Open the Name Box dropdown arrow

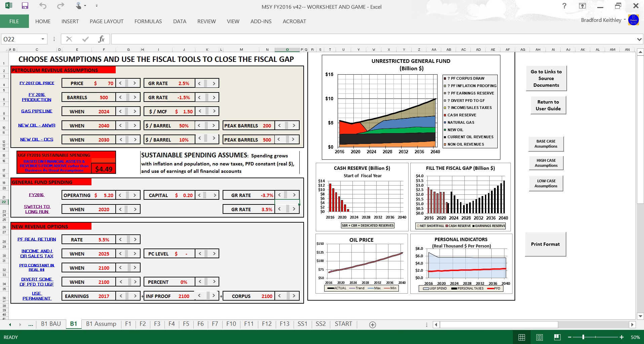(43, 39)
